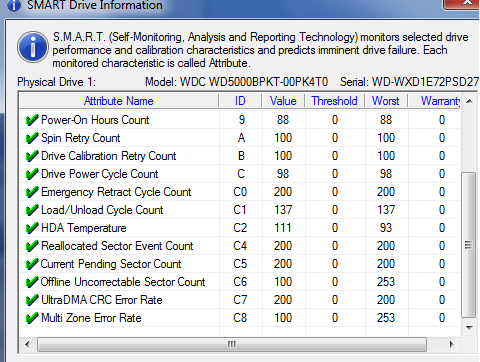Select Emergency Retract Cycle Count row
This screenshot has width=480, height=362.
tap(240, 192)
